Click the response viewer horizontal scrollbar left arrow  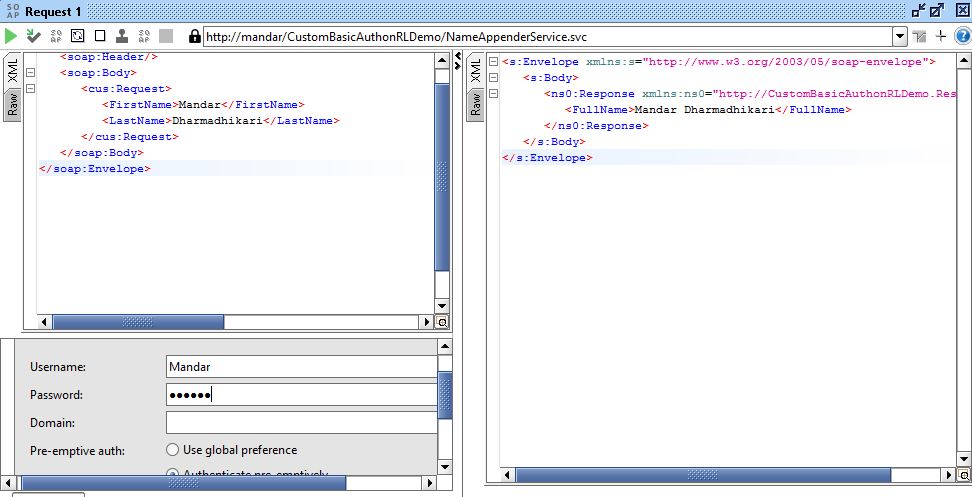click(x=507, y=475)
